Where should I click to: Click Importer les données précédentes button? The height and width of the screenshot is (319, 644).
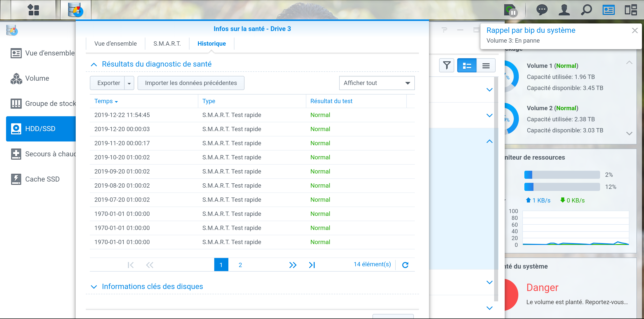click(x=191, y=83)
